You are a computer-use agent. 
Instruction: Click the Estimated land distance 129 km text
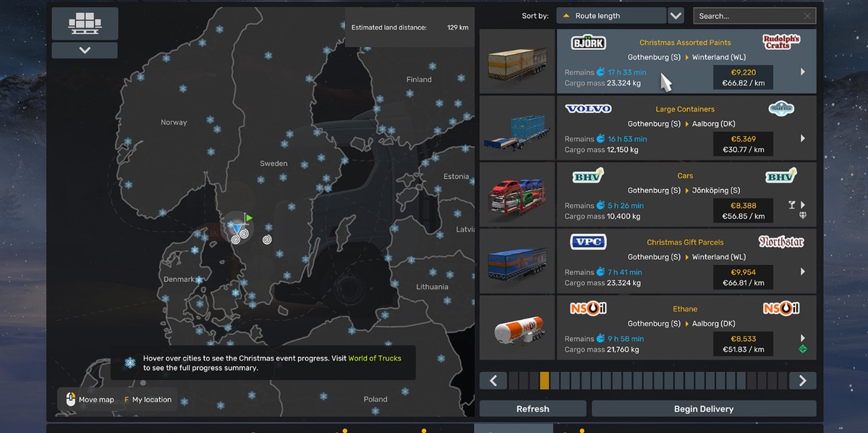409,28
